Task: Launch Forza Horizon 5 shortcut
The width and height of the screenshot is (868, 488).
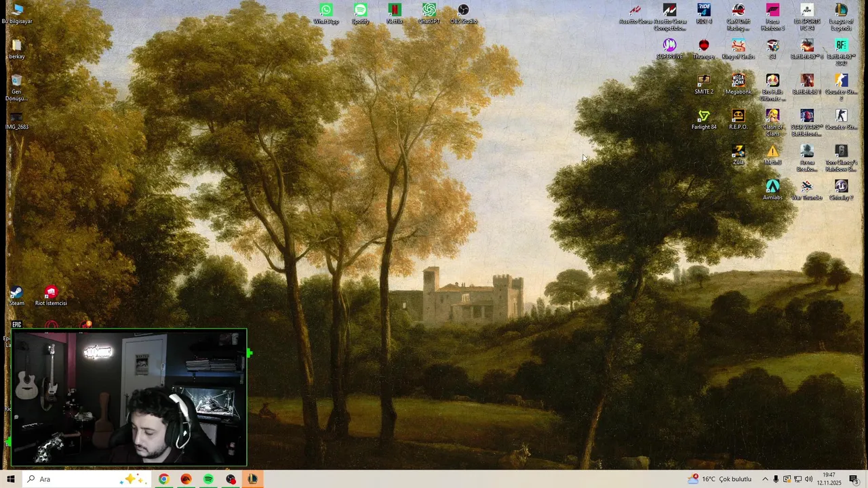Action: click(x=772, y=17)
